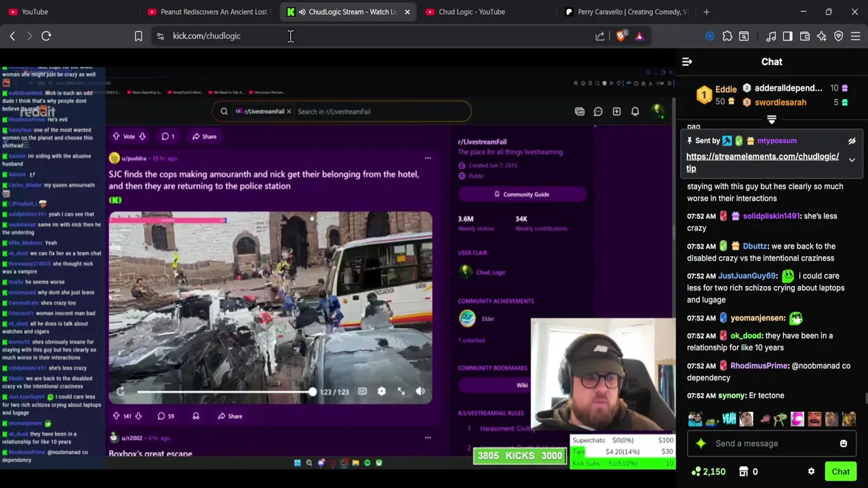
Task: Open the Brave Wallet icon
Action: [805, 36]
